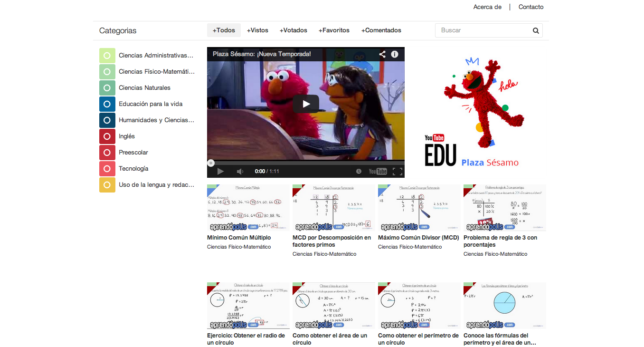Open the Acerca de link
This screenshot has height=347, width=644.
point(487,7)
